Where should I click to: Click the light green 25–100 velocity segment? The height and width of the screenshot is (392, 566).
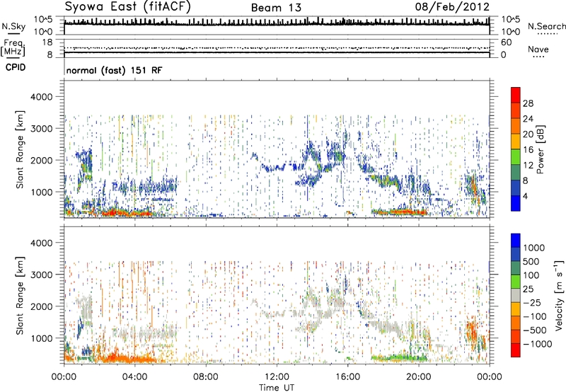tap(516, 282)
